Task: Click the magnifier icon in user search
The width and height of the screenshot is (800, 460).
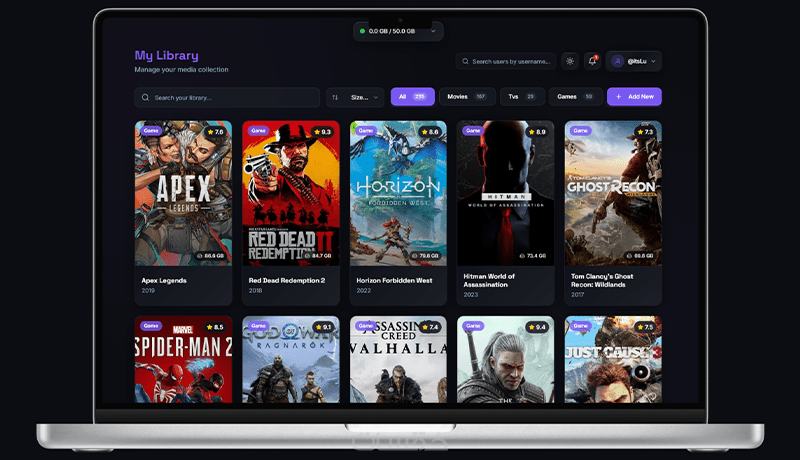Action: coord(465,61)
